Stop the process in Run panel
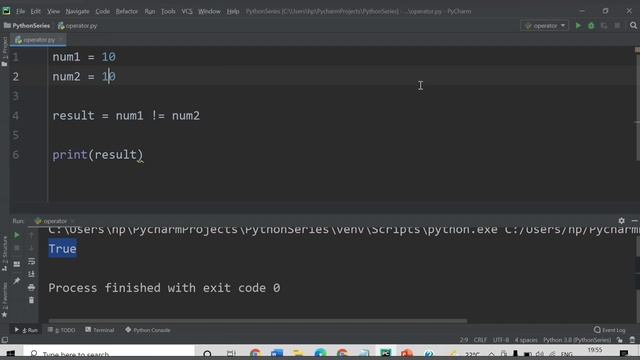Image resolution: width=640 pixels, height=360 pixels. (x=17, y=248)
